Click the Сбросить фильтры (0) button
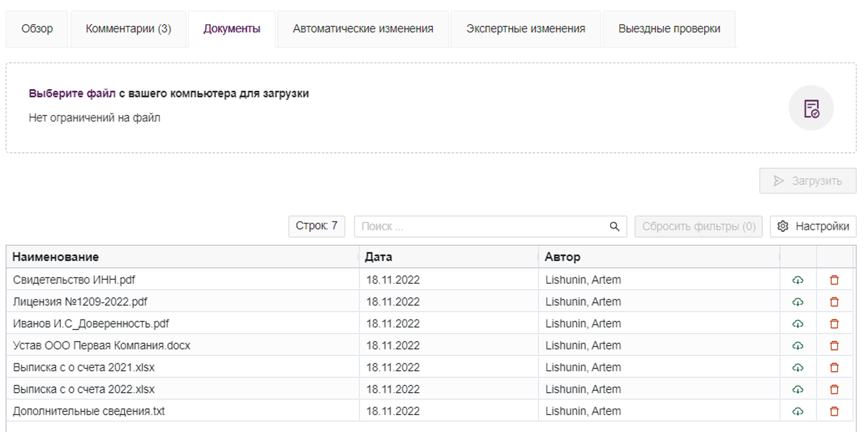 point(698,227)
